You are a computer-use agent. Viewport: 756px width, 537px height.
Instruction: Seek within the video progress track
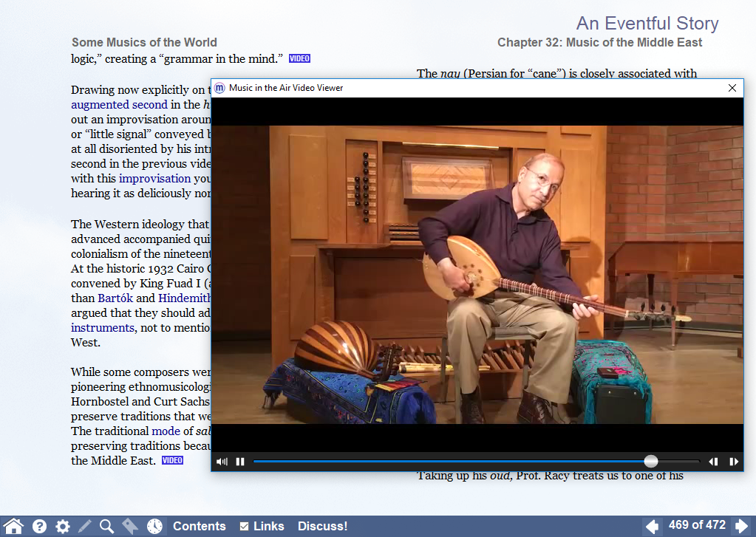tap(476, 462)
